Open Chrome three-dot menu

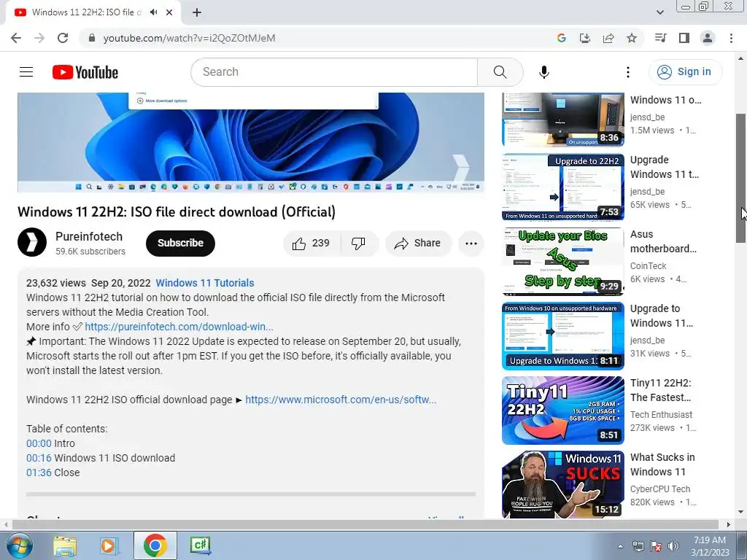[731, 38]
